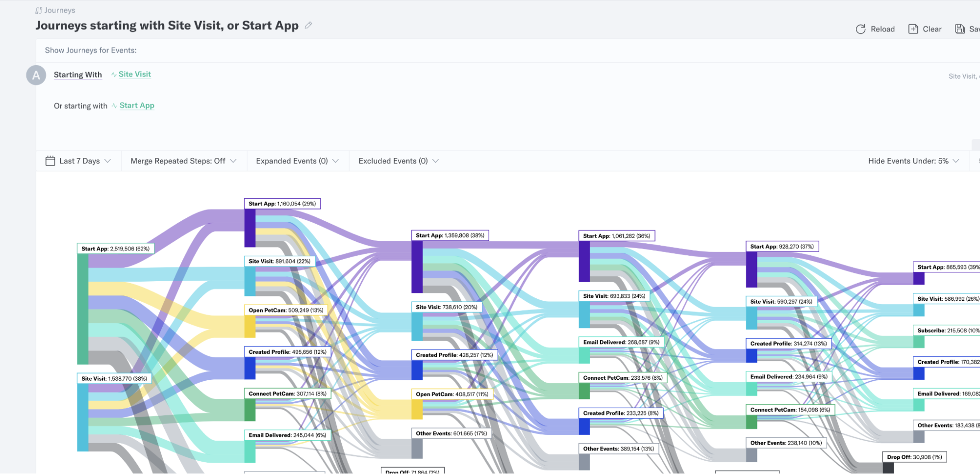Click the journey title text
Viewport: 980px width, 474px height.
pos(167,26)
